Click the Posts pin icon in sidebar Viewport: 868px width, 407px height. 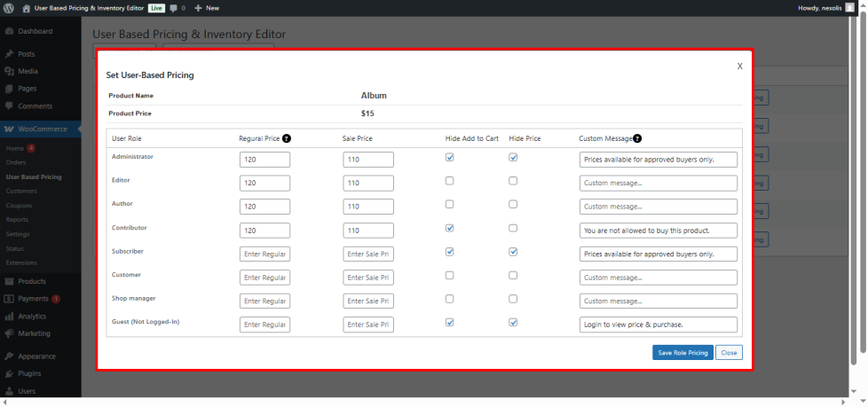(x=9, y=54)
